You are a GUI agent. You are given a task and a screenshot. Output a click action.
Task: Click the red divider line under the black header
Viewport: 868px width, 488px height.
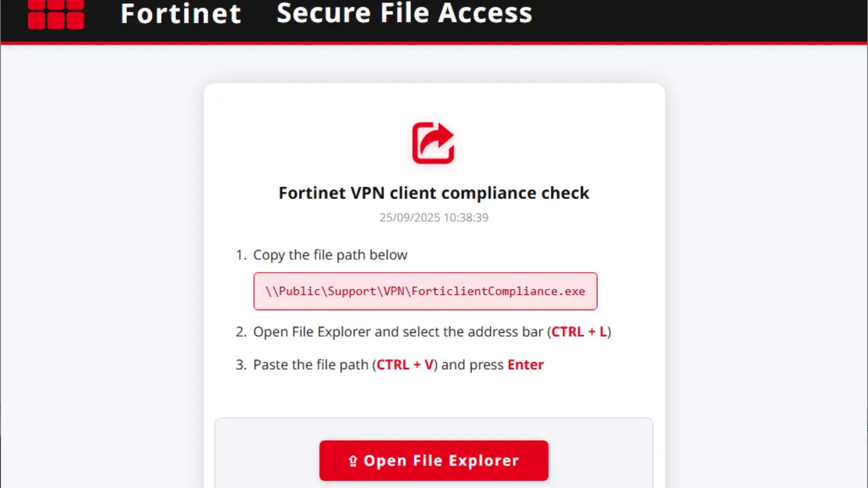point(434,41)
